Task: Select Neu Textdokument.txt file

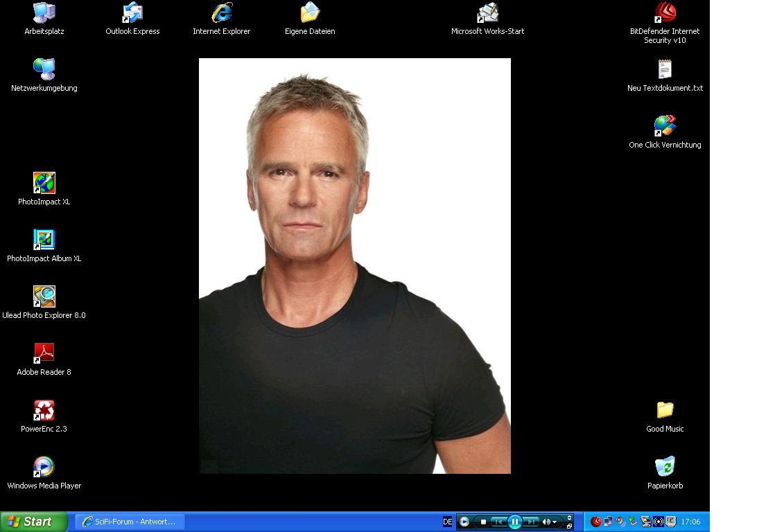Action: point(665,69)
